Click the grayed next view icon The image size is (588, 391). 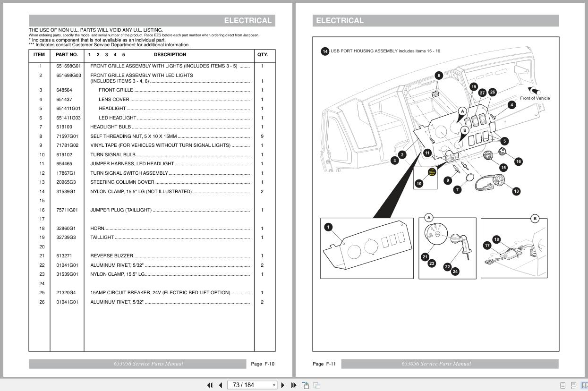point(317,385)
